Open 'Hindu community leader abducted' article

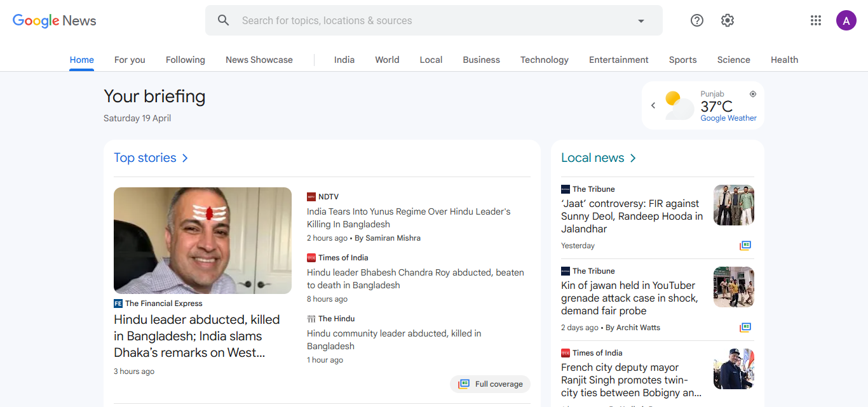(394, 340)
